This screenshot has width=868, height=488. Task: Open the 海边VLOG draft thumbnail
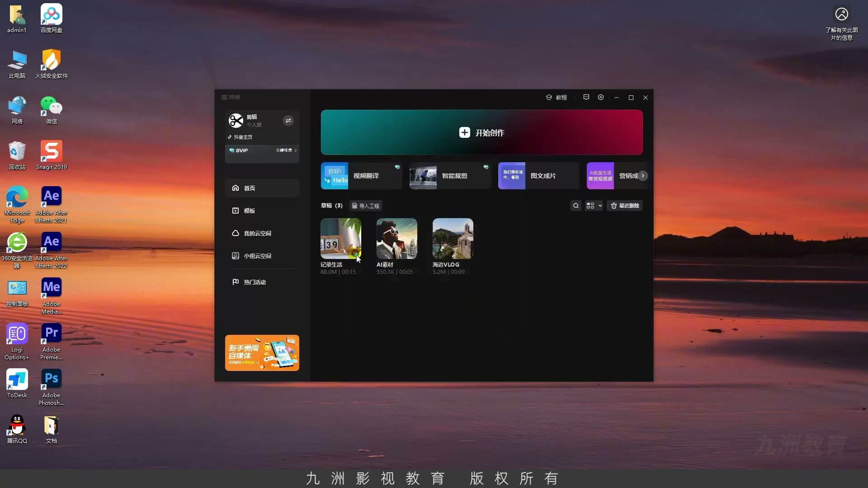(x=453, y=239)
